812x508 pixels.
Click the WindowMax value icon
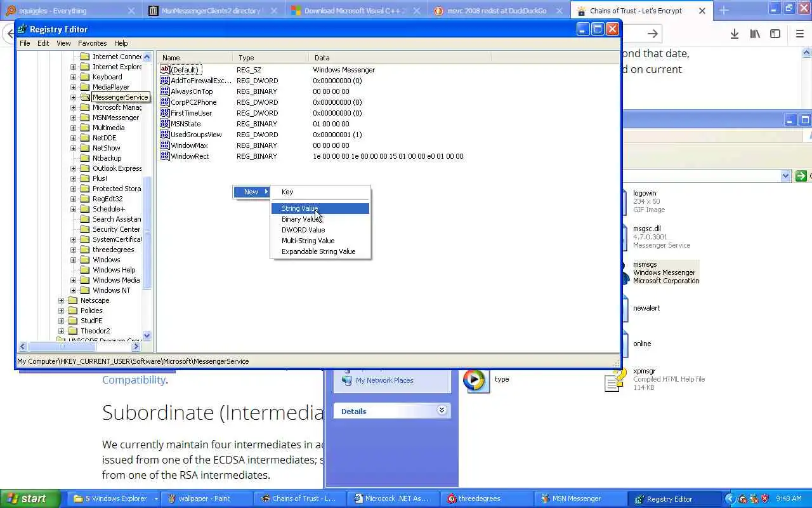coord(165,145)
